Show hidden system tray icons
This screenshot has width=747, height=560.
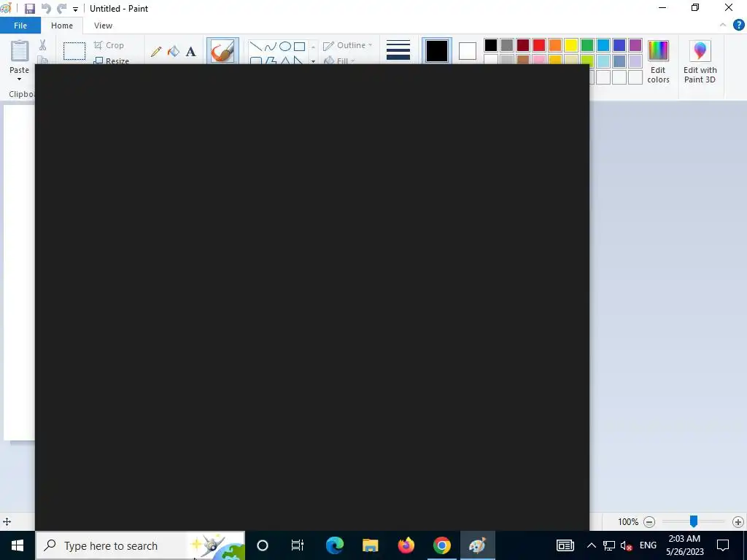[591, 545]
